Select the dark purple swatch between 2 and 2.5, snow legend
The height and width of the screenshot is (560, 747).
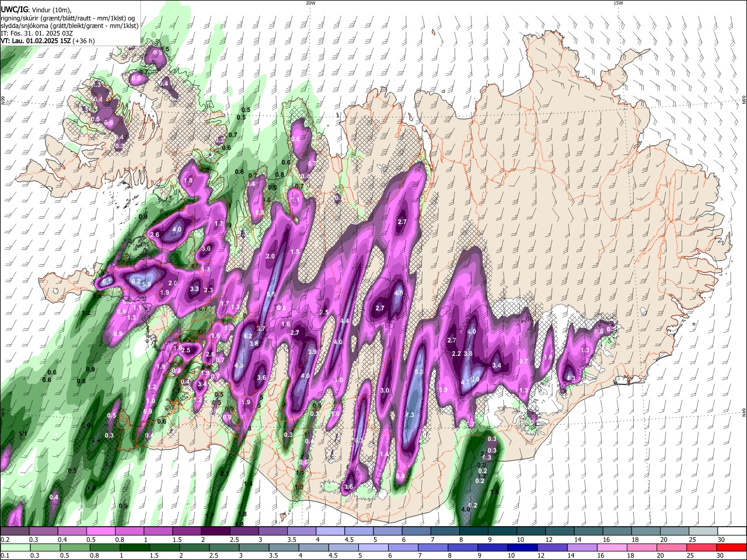click(215, 531)
